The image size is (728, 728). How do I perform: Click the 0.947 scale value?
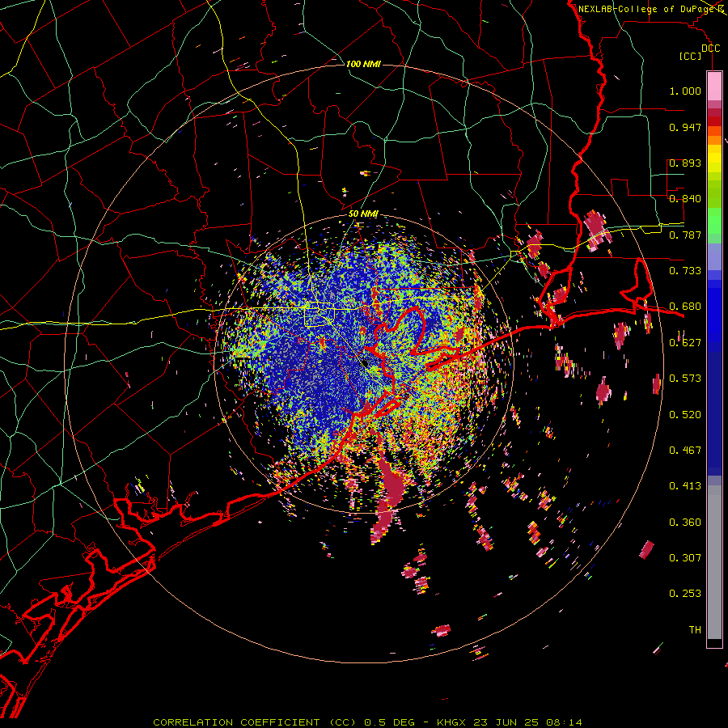coord(685,127)
